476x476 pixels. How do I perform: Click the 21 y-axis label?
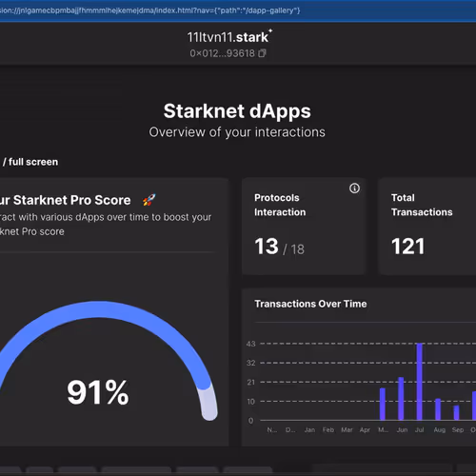250,382
